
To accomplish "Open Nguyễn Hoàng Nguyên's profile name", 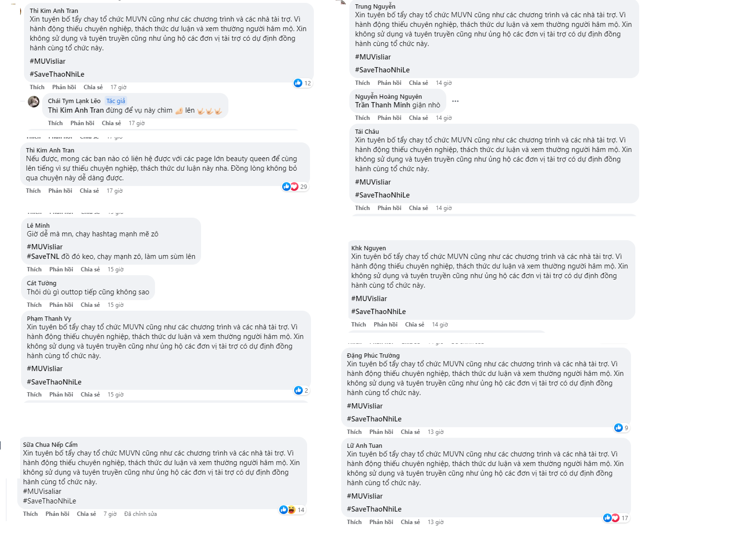I will pos(388,96).
